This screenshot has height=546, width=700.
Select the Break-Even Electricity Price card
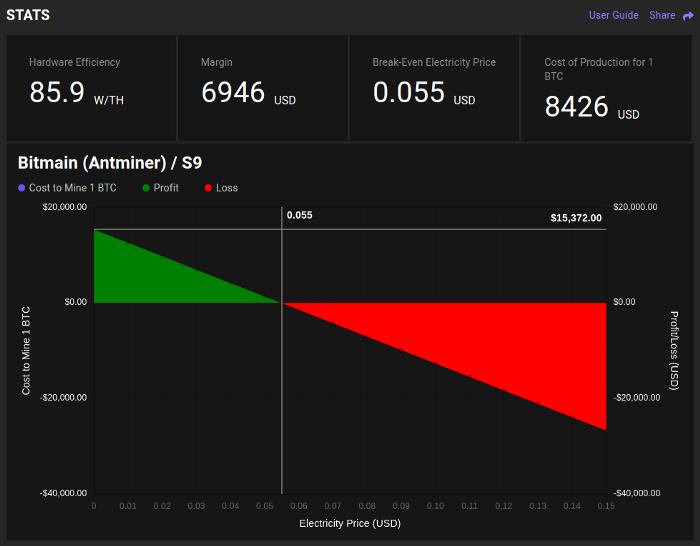(434, 88)
